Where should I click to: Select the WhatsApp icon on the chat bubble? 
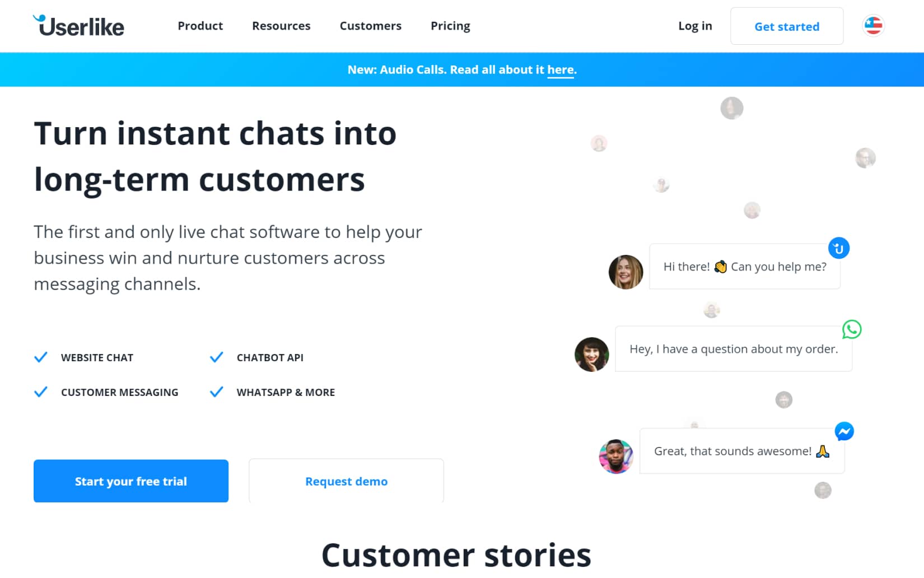pyautogui.click(x=852, y=330)
